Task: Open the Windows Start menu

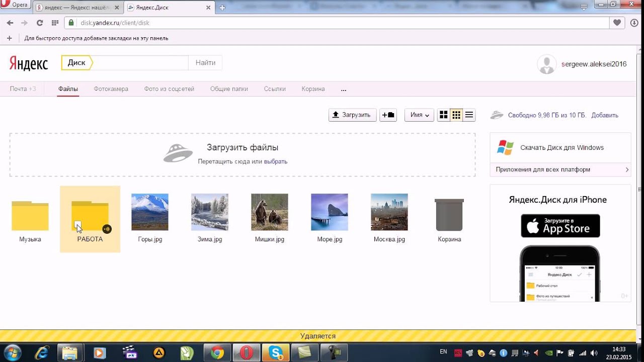Action: click(12, 352)
